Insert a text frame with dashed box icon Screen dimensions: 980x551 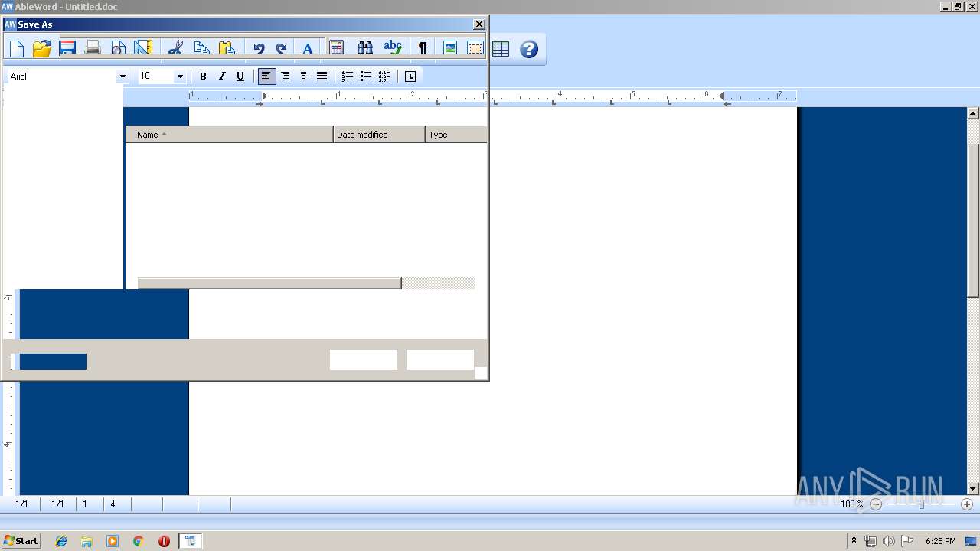coord(475,48)
